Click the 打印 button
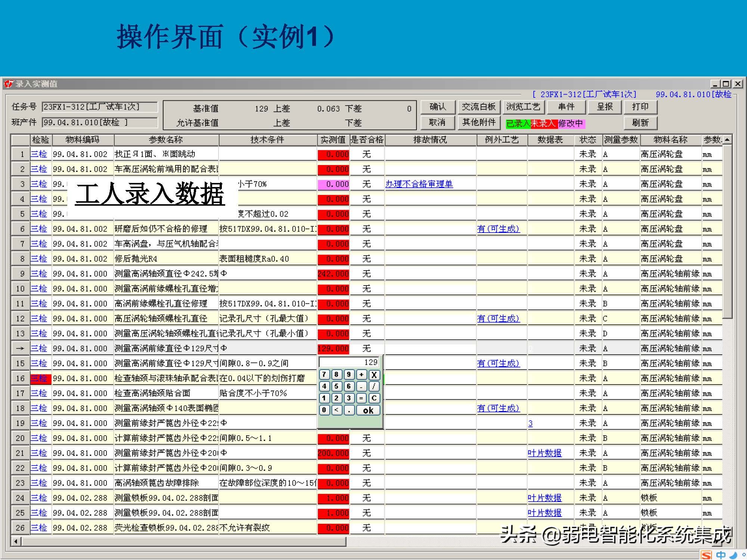The image size is (747, 560). (x=640, y=107)
